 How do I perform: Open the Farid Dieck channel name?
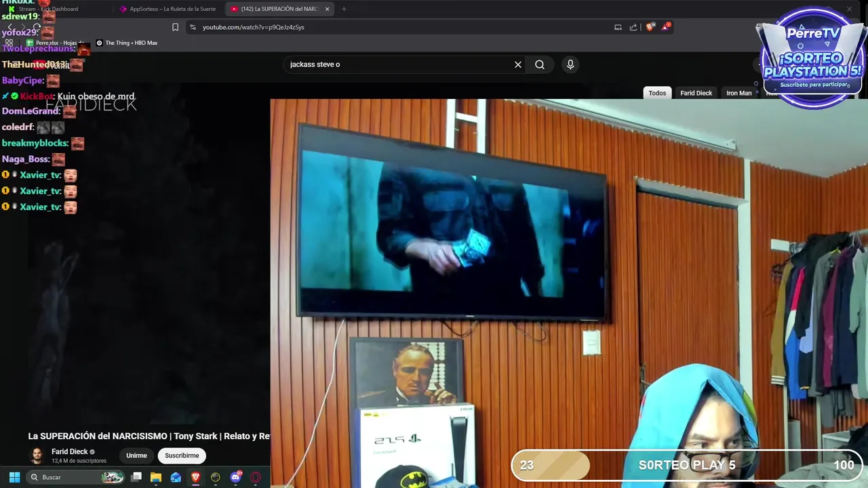point(70,451)
